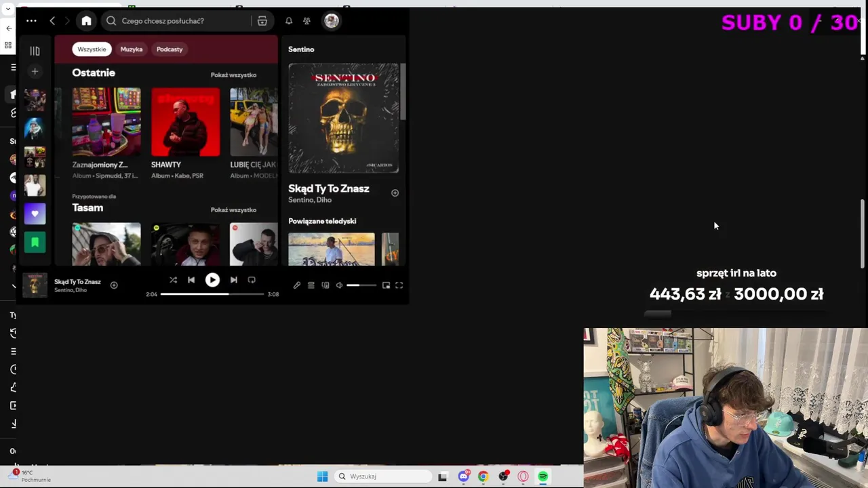Open the Zaznajomiony Z... album cover

click(106, 122)
